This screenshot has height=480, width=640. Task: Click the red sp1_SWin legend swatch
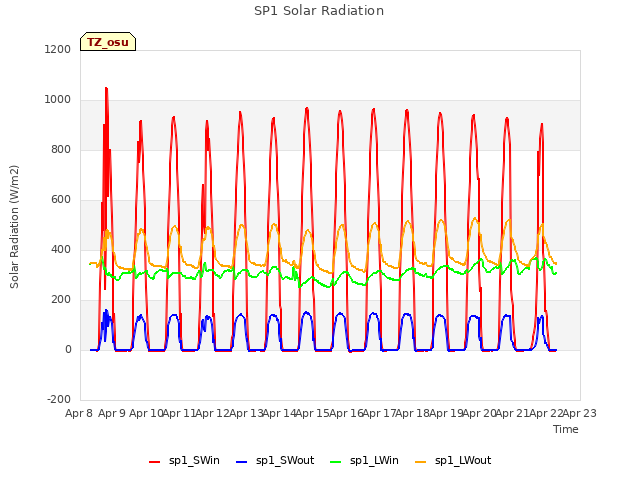155,462
